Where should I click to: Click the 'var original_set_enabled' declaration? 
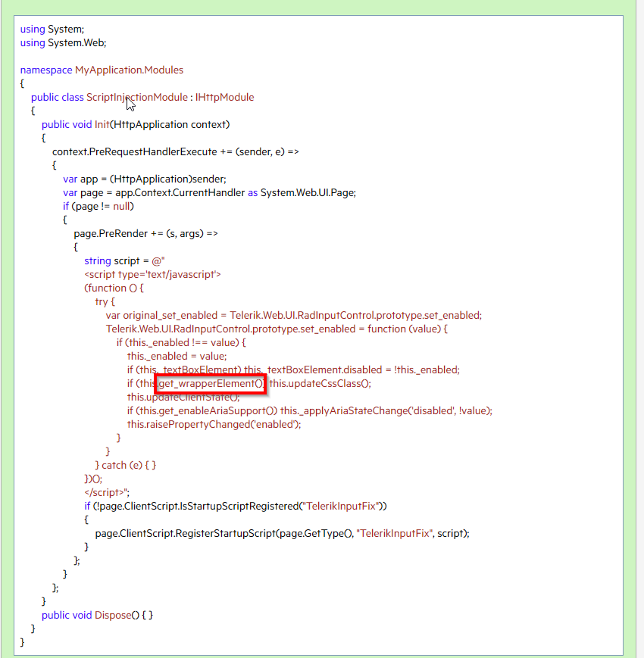161,316
